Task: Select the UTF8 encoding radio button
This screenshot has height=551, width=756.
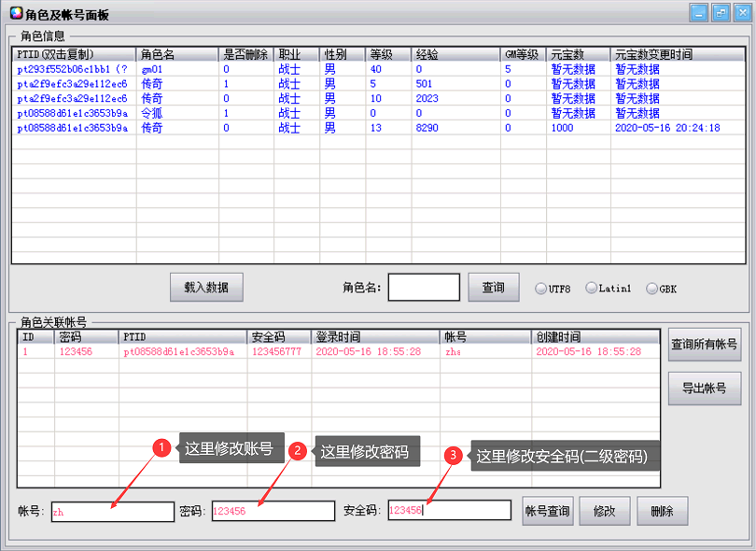Action: [541, 289]
